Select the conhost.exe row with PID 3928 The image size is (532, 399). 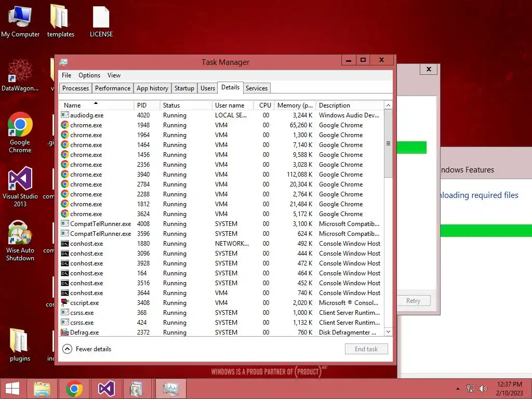click(x=221, y=263)
